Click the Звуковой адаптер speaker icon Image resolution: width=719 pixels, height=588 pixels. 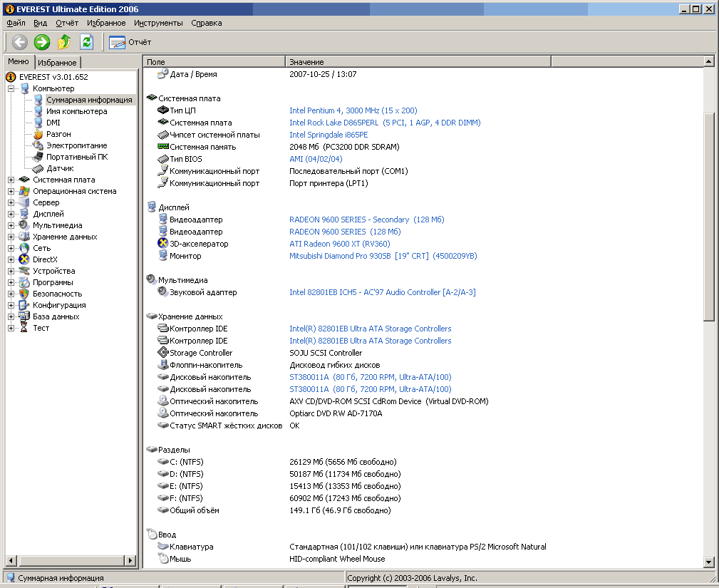tap(162, 292)
